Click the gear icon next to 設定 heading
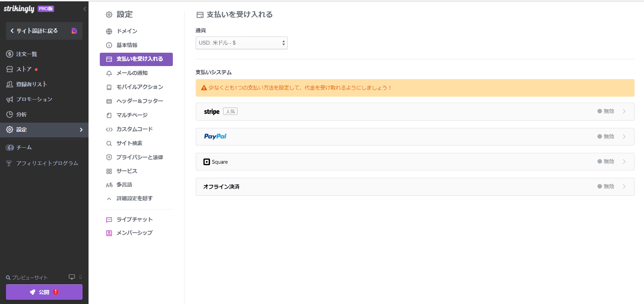The width and height of the screenshot is (644, 304). click(109, 15)
